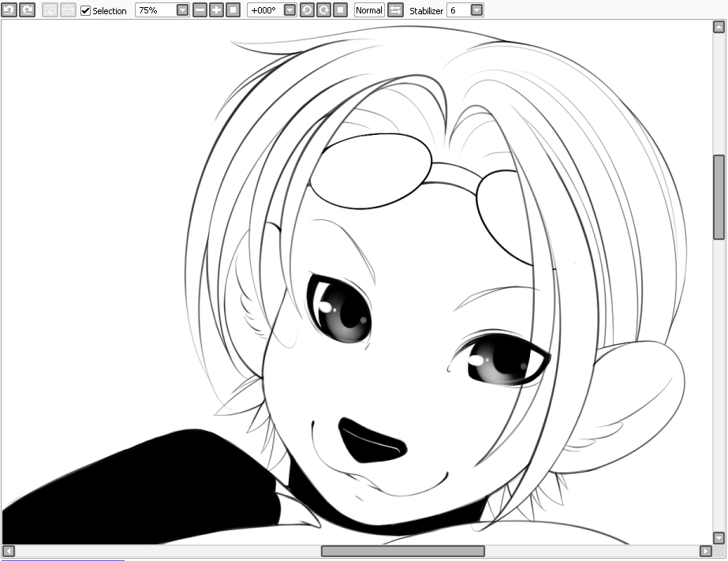Zoom out with the minus button
This screenshot has height=561, width=728.
coord(200,10)
